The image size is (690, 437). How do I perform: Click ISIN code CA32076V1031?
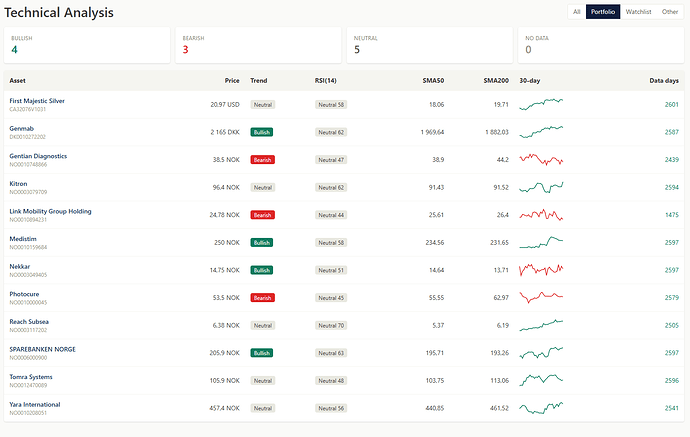(x=27, y=109)
